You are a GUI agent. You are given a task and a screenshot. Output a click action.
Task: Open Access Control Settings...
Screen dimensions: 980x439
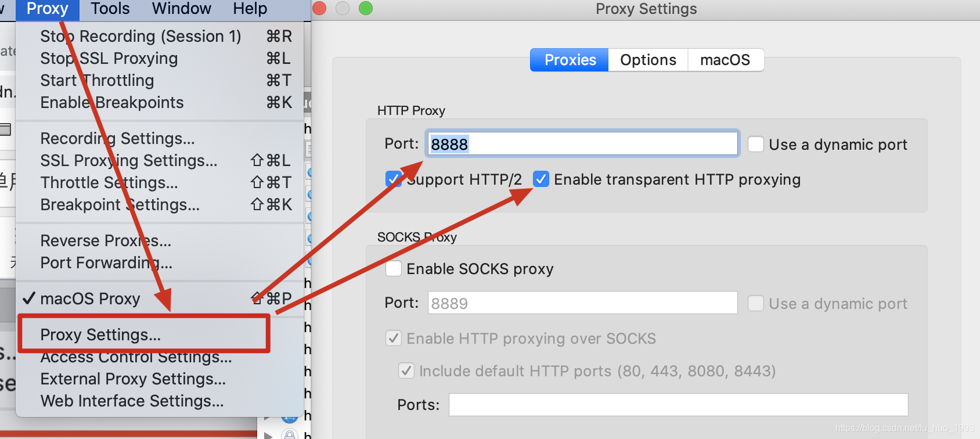(x=160, y=357)
